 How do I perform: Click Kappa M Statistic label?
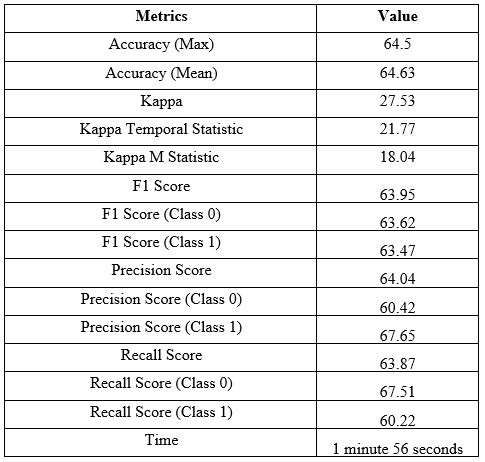(x=161, y=157)
